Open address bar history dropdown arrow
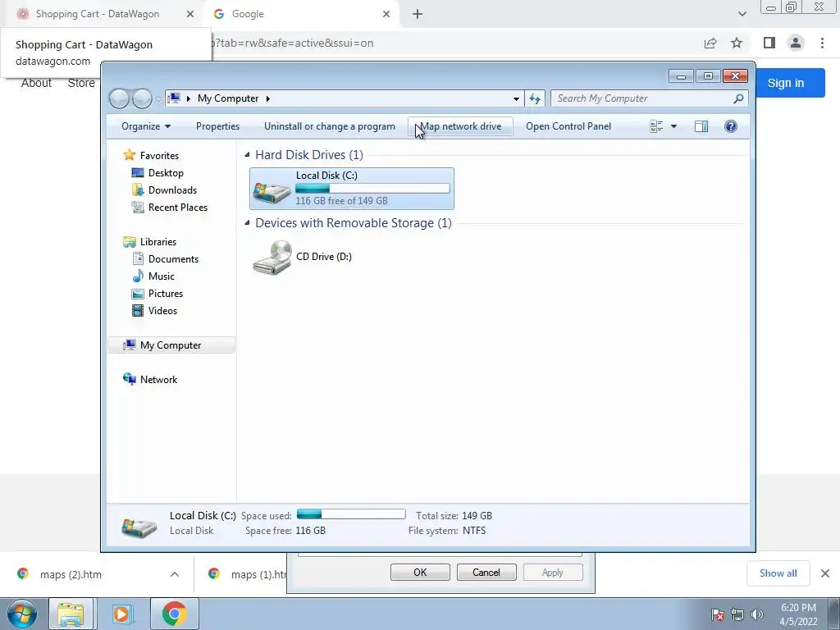The height and width of the screenshot is (630, 840). click(x=516, y=98)
